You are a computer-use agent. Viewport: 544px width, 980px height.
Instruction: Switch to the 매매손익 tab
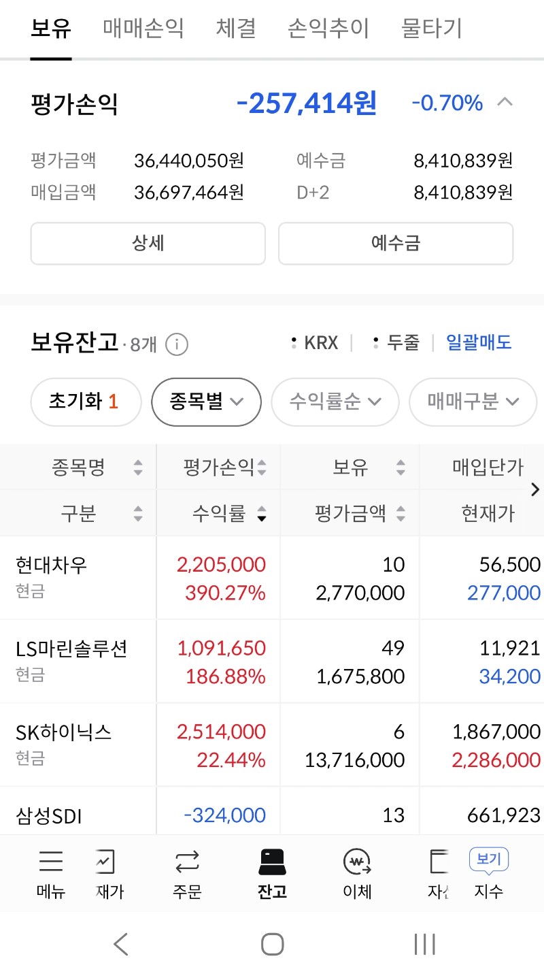(143, 29)
